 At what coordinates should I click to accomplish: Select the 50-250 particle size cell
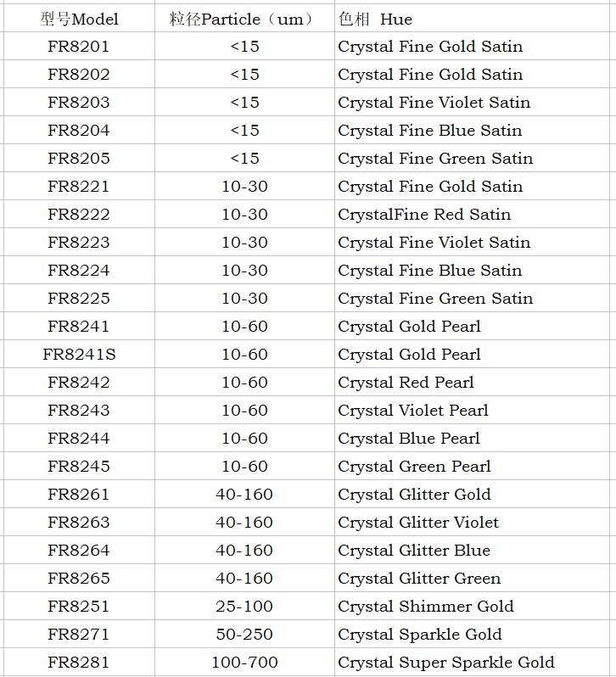click(244, 635)
